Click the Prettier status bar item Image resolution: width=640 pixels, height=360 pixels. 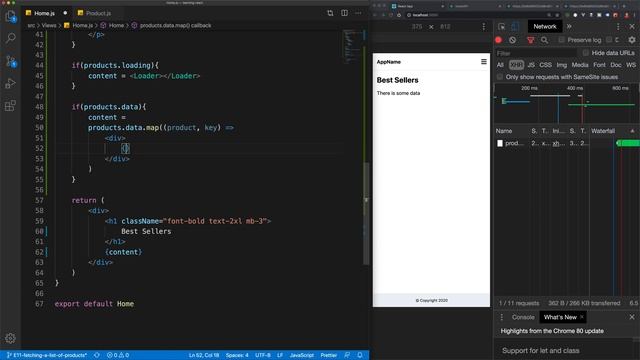click(x=329, y=355)
